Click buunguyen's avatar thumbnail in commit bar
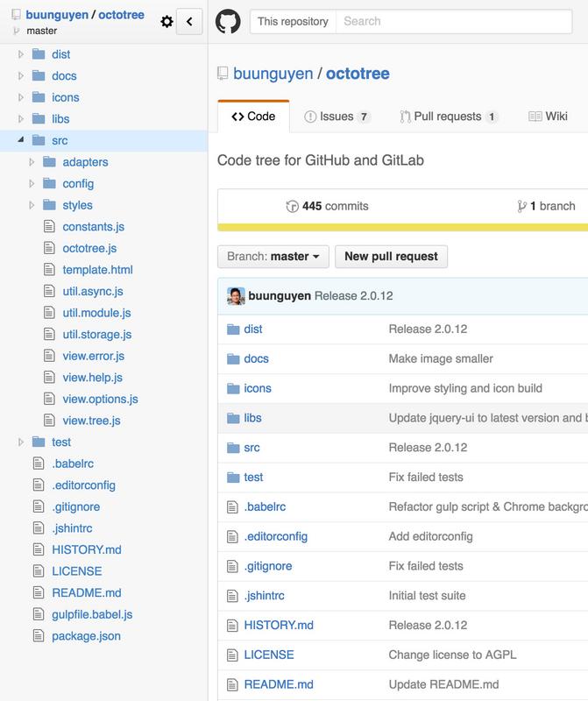Screen dimensions: 588x701 coord(236,296)
